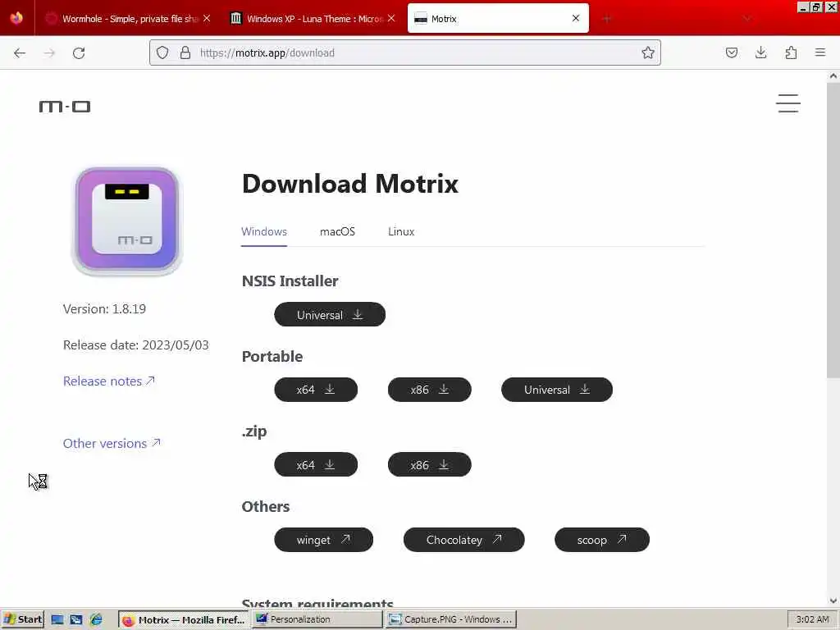Click Version: 1.8.19 text

tap(104, 309)
